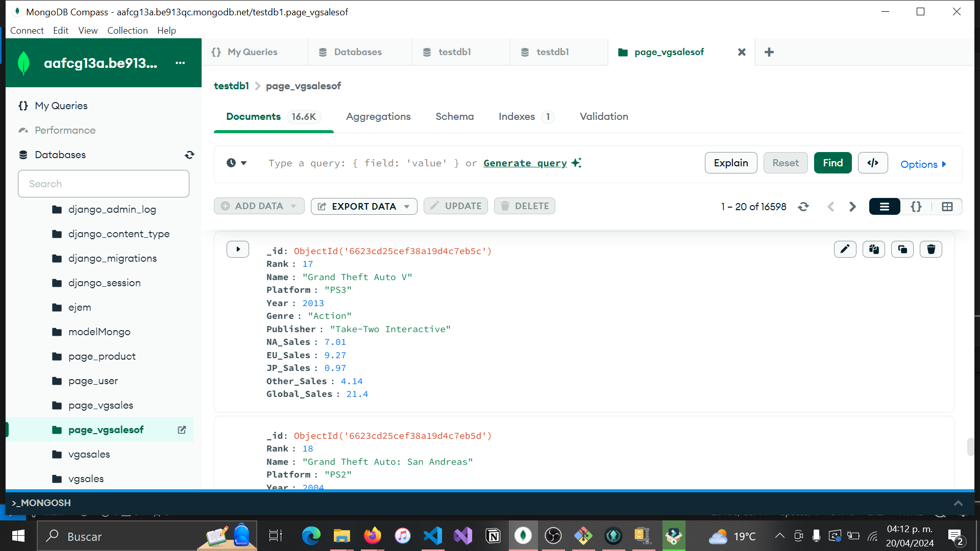The image size is (980, 551).
Task: Click inside the databases Search field
Action: 104,184
